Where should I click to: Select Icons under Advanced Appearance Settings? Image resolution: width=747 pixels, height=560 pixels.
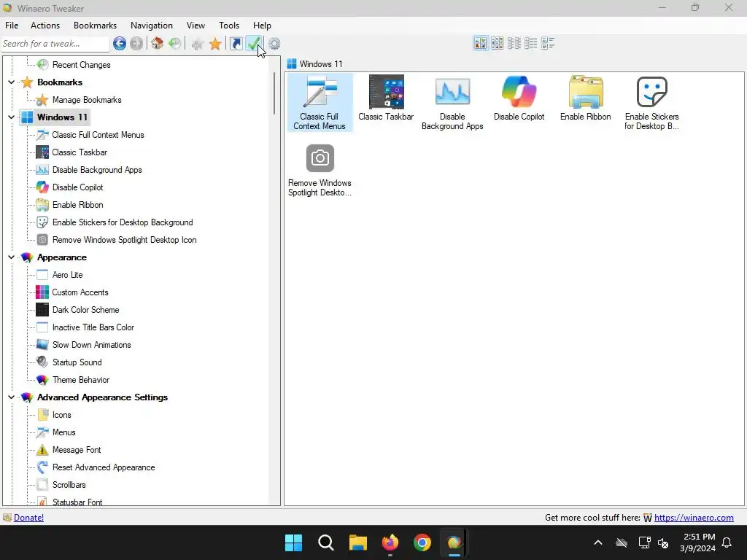(61, 415)
